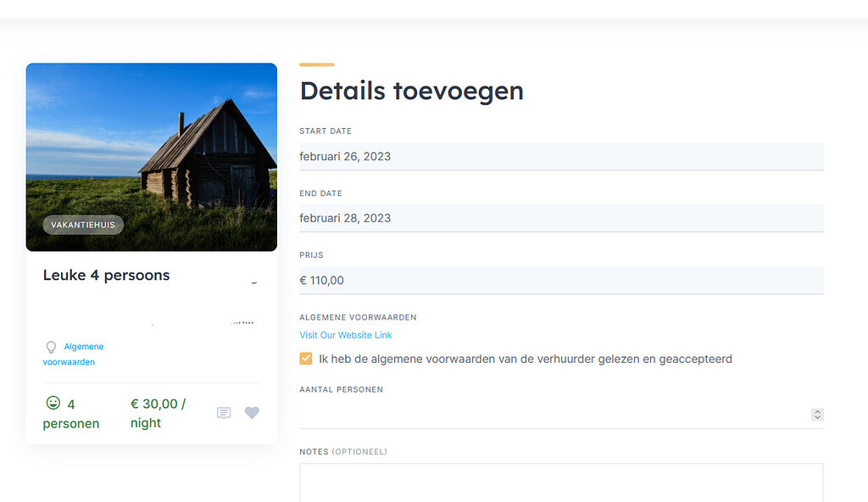Increase Aantal Personen with the up arrow
The image size is (868, 502).
point(817,411)
